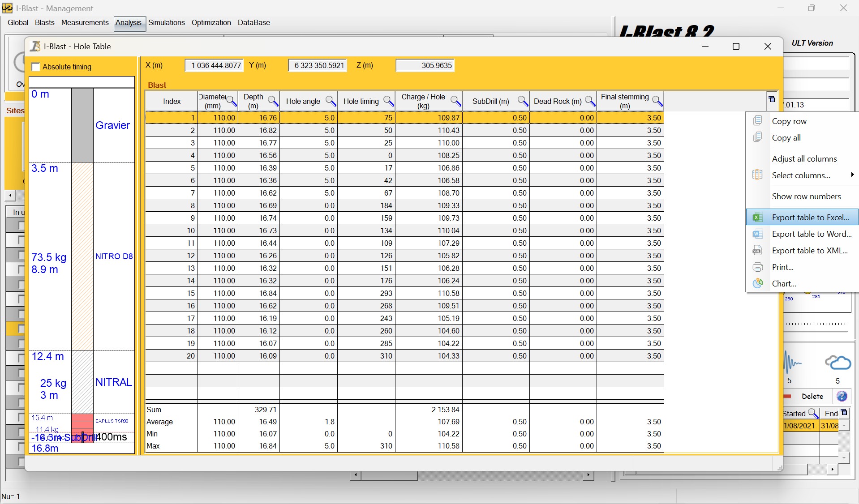The width and height of the screenshot is (859, 504).
Task: Filter the Charge / Hole column
Action: tap(456, 101)
